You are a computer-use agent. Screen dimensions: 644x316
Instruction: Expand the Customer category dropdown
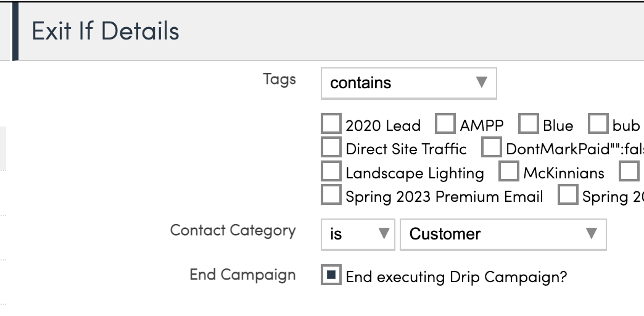click(x=503, y=234)
